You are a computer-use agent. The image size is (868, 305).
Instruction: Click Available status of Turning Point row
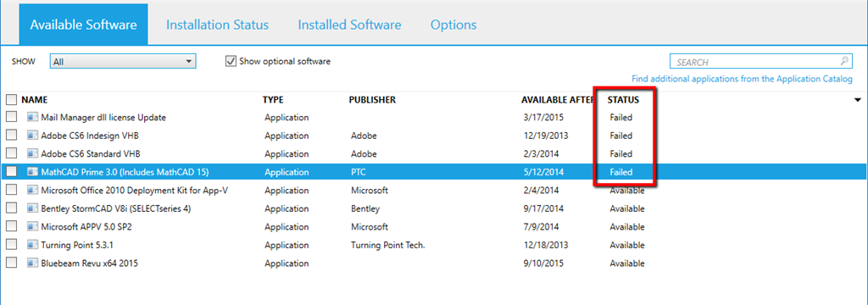(x=627, y=245)
